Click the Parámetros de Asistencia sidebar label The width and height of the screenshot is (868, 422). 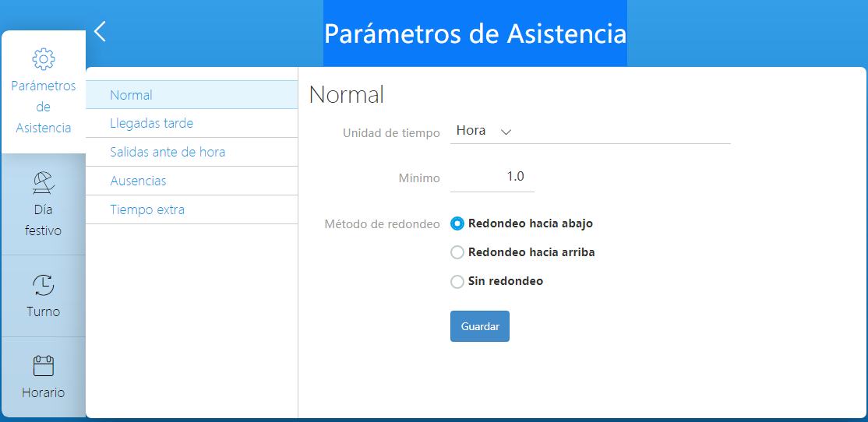pyautogui.click(x=43, y=107)
